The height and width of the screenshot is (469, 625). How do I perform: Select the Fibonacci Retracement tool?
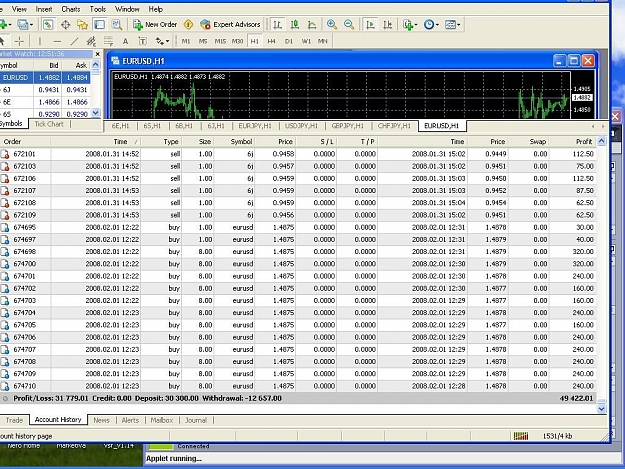[x=108, y=41]
